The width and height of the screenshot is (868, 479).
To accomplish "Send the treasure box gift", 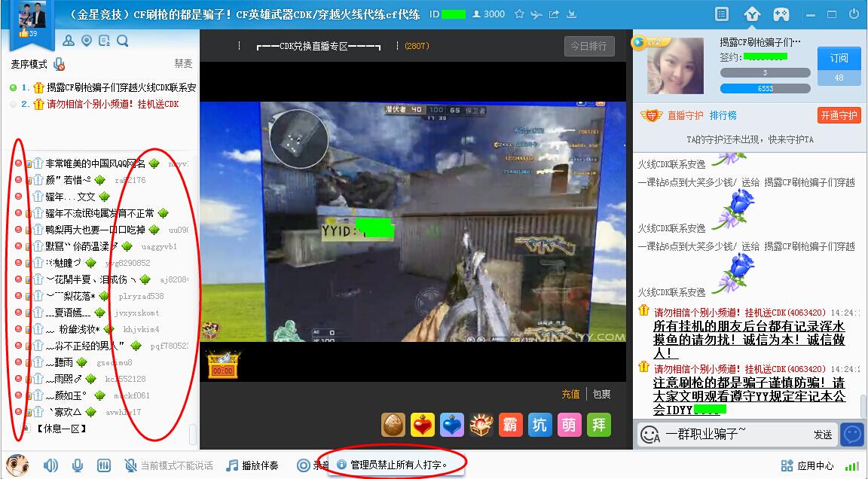I will [x=481, y=425].
